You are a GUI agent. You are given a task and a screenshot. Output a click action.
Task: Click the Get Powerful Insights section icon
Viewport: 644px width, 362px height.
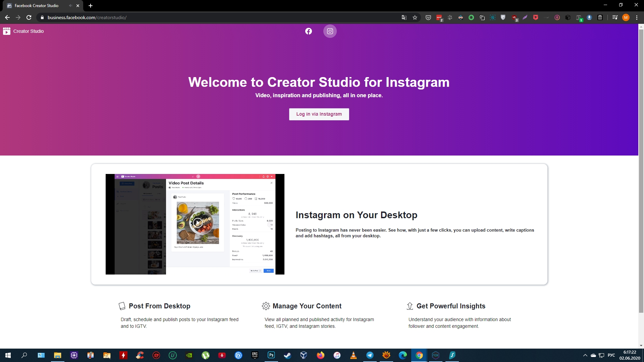click(x=409, y=305)
